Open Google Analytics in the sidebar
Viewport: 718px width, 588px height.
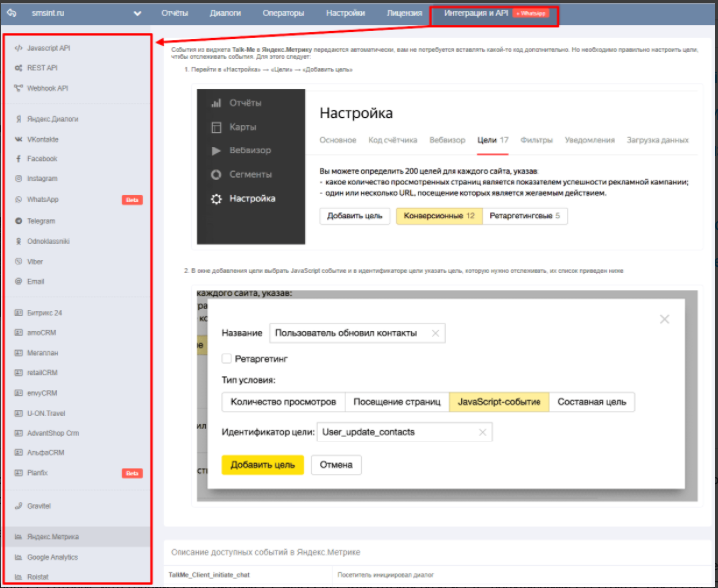click(53, 557)
